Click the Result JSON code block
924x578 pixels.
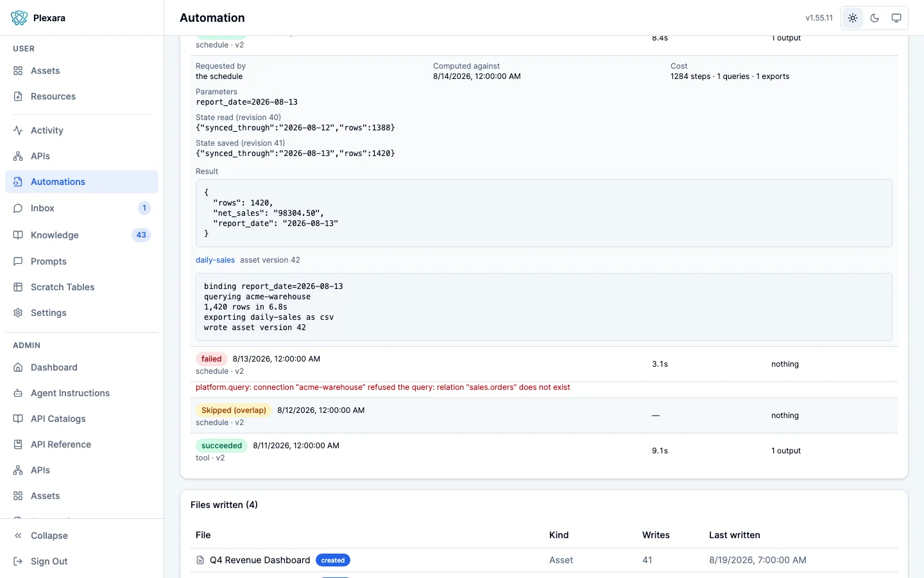(x=544, y=213)
